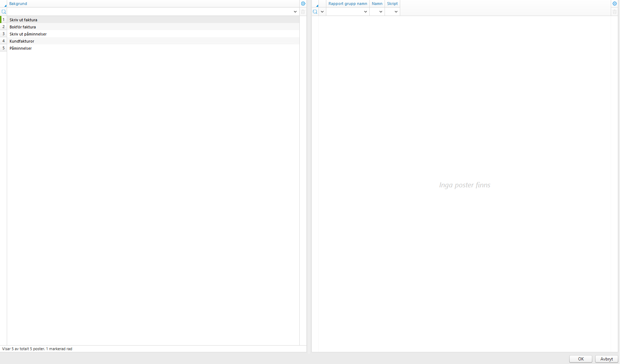Click the search input field in the Bakgrund panel

(149, 12)
